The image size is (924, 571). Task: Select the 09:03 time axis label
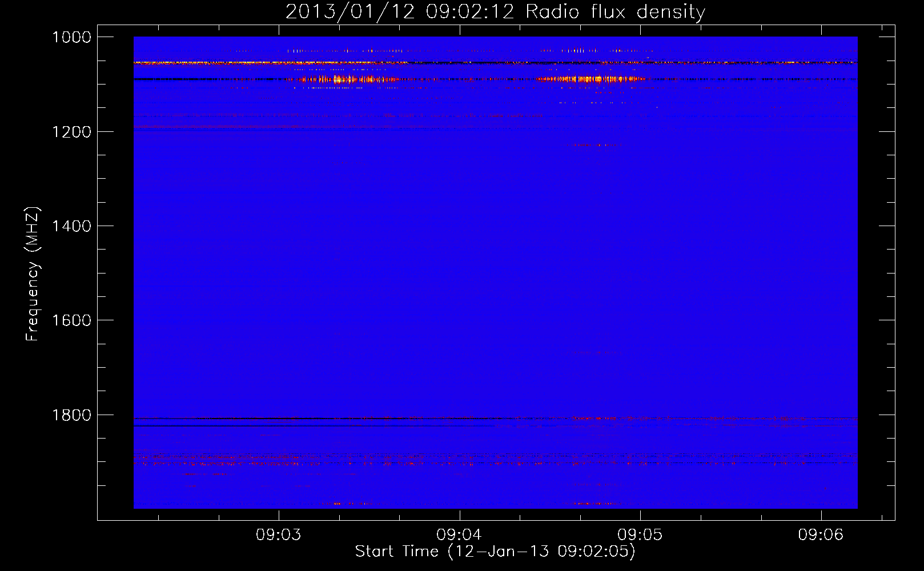point(279,535)
